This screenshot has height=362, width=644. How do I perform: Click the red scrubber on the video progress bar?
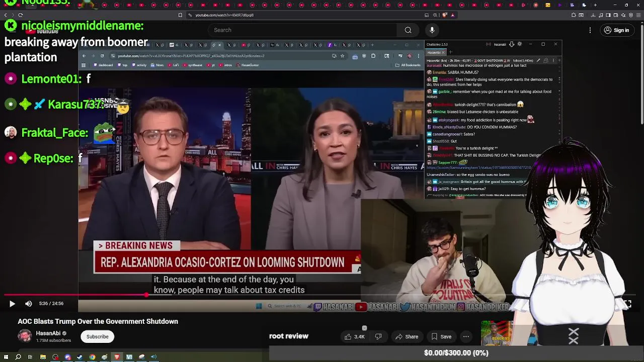click(x=146, y=295)
